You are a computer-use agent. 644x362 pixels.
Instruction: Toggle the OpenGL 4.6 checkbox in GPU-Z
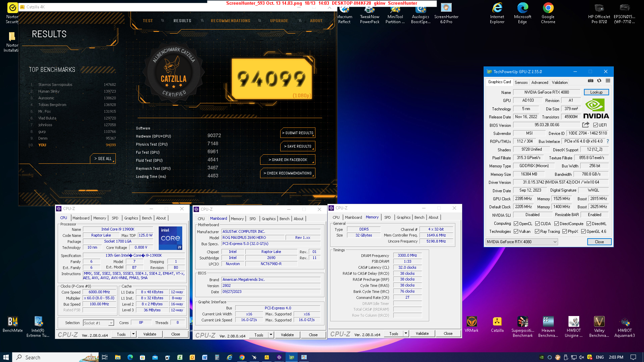point(583,231)
